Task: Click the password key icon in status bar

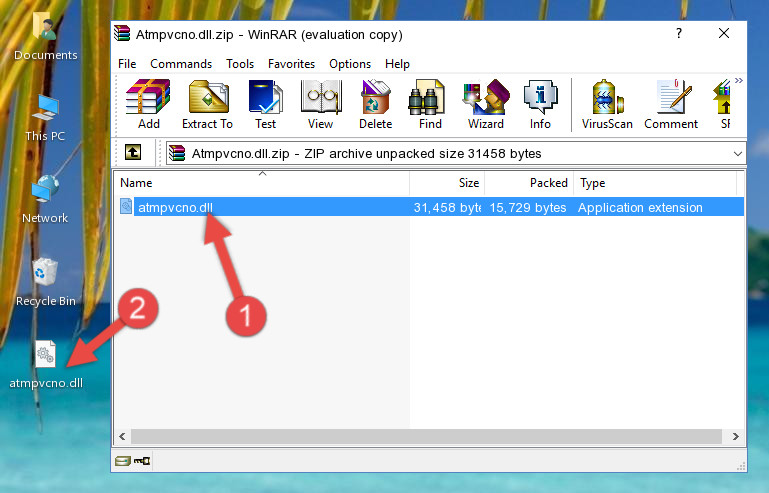Action: pyautogui.click(x=142, y=461)
